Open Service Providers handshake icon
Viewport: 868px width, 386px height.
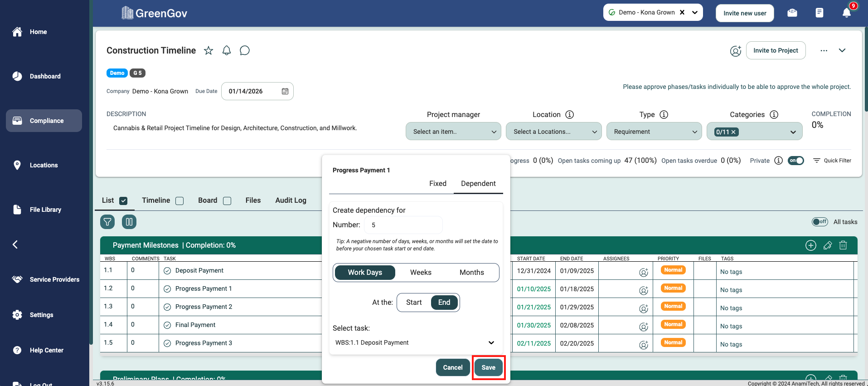click(17, 279)
